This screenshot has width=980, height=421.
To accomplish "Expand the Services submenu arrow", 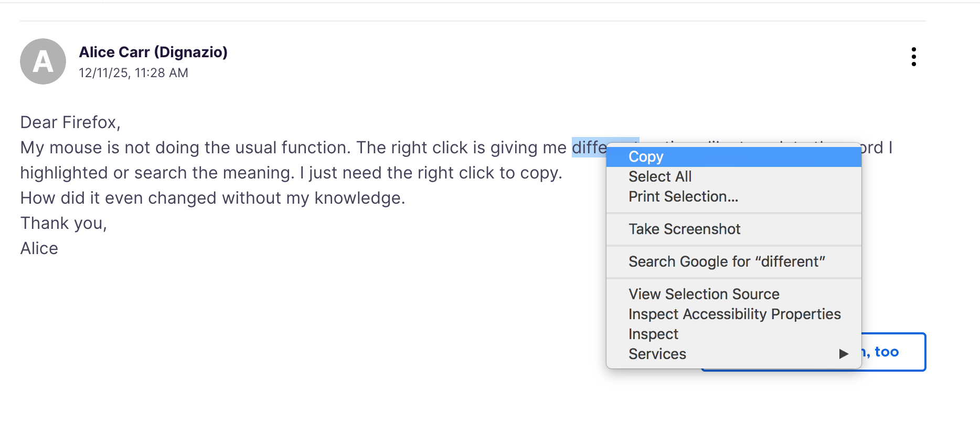I will pyautogui.click(x=843, y=354).
